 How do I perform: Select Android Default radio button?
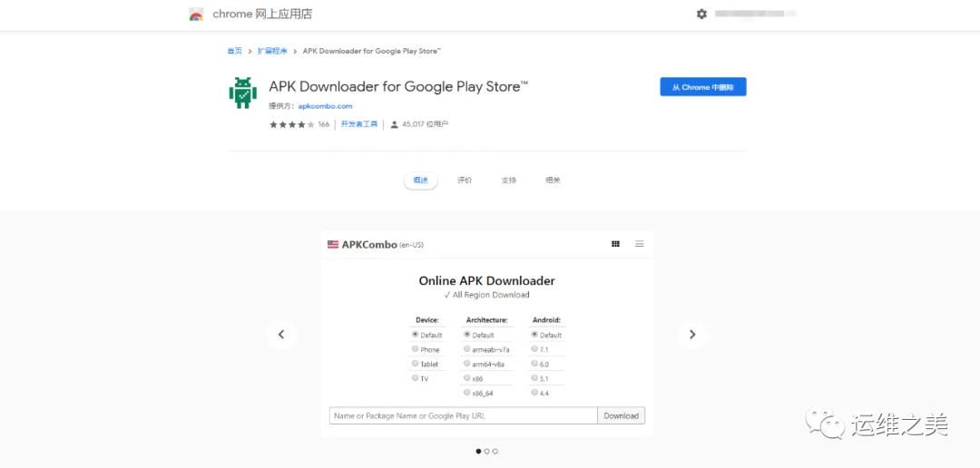[534, 335]
